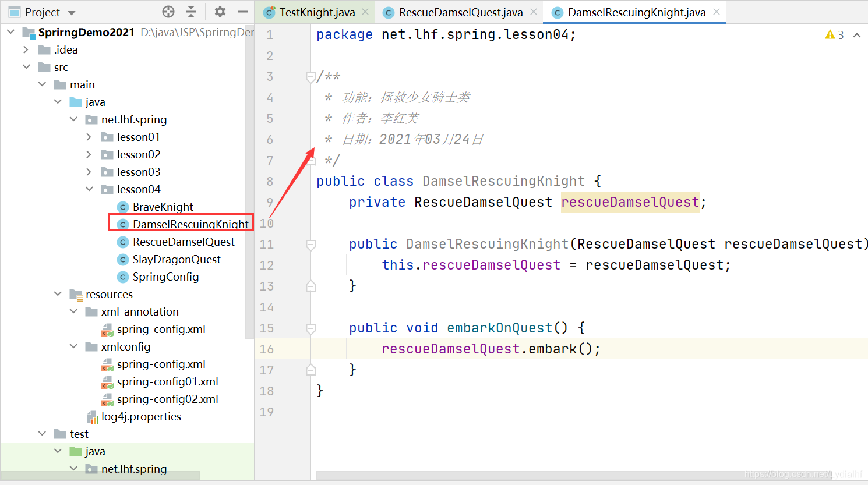The width and height of the screenshot is (868, 485).
Task: Select DamselRescuingKnight class in tree
Action: point(190,224)
